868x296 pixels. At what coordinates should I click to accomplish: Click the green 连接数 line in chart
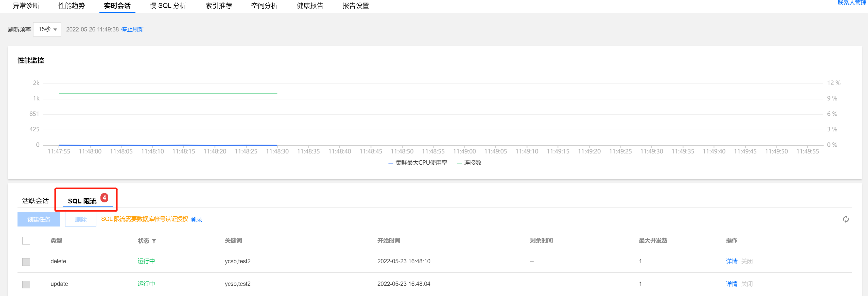point(168,94)
